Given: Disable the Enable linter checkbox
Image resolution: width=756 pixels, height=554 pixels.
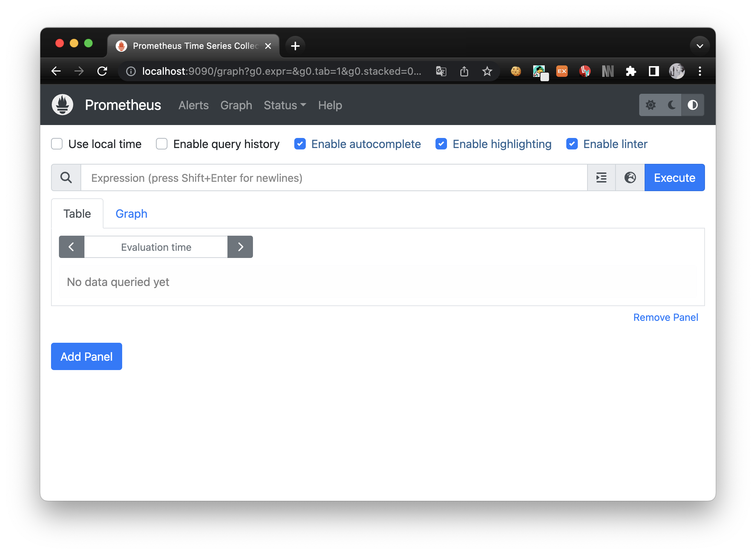Looking at the screenshot, I should tap(572, 144).
